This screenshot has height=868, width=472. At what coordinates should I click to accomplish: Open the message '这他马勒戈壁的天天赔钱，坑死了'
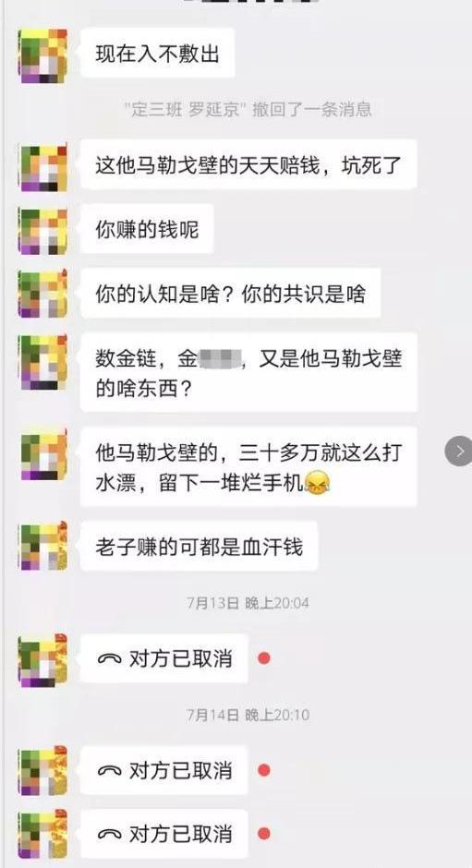248,165
